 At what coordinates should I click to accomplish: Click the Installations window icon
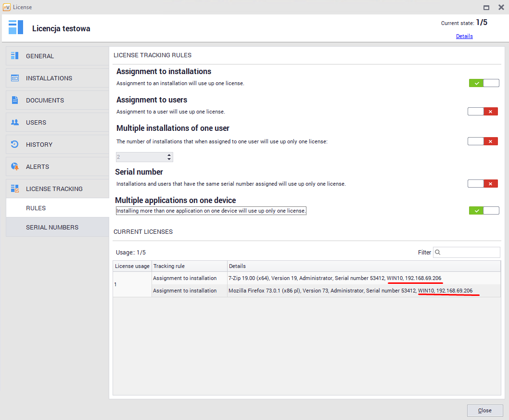[15, 78]
